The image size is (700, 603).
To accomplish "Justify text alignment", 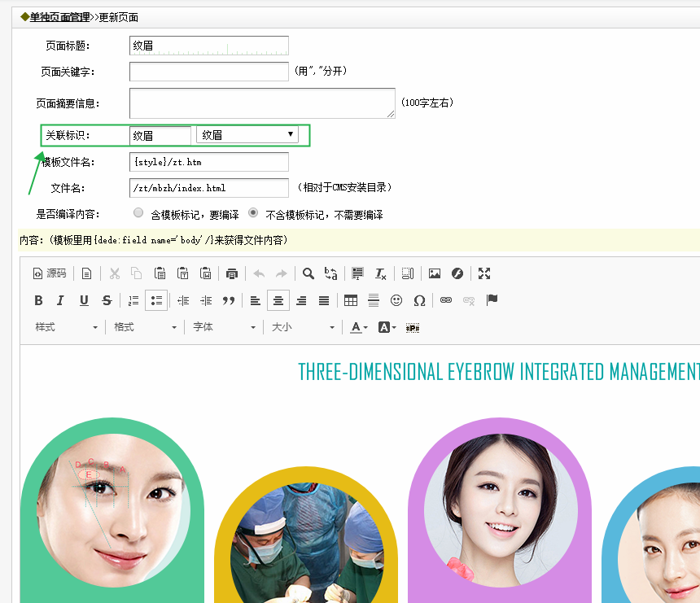I will tap(324, 300).
